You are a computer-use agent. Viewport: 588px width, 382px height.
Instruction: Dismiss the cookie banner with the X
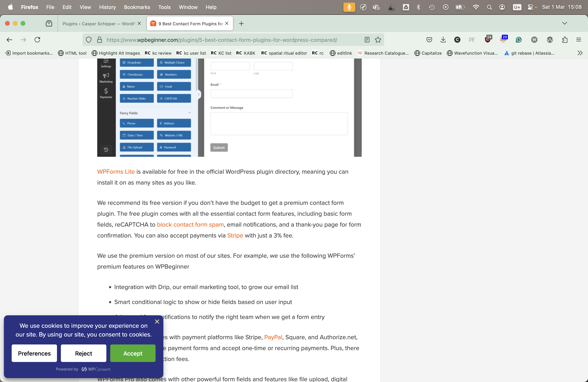click(x=157, y=322)
